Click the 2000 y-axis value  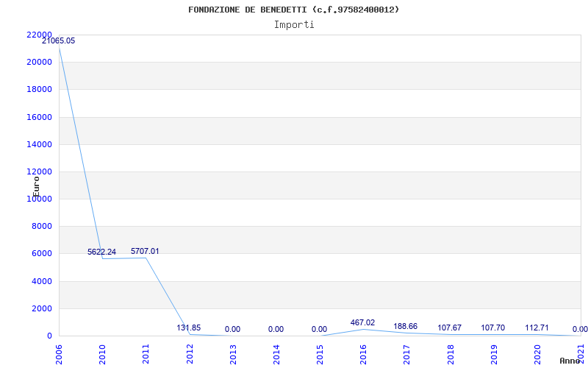pyautogui.click(x=41, y=308)
